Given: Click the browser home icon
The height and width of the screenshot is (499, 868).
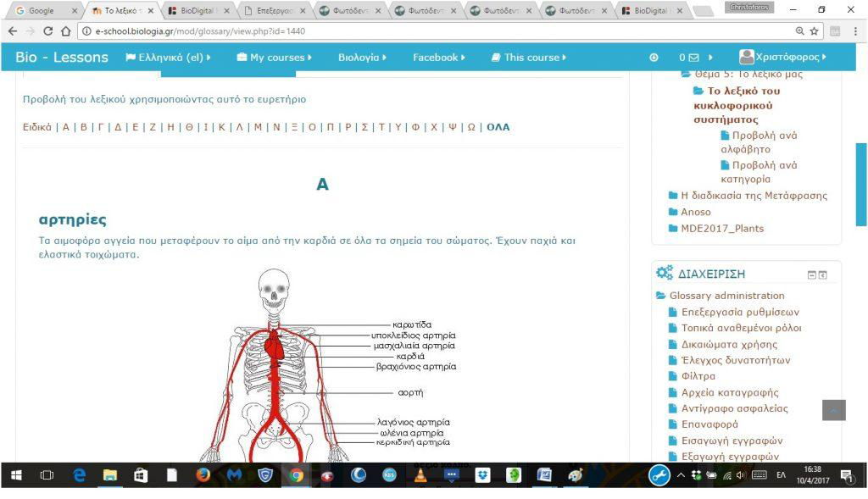Looking at the screenshot, I should (x=66, y=31).
